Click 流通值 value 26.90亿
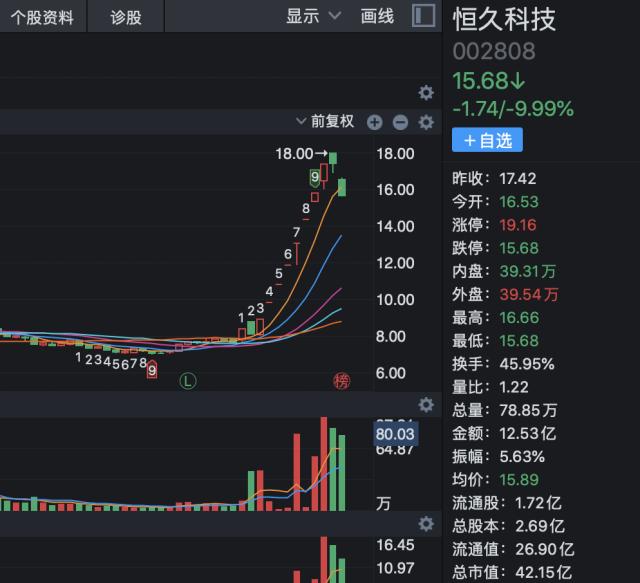Image resolution: width=640 pixels, height=583 pixels. pyautogui.click(x=544, y=550)
